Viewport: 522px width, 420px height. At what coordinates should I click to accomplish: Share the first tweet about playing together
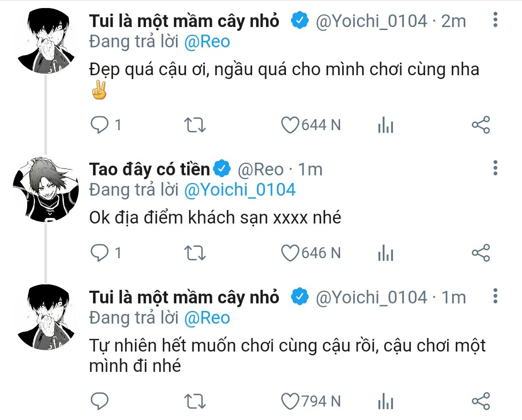click(x=481, y=125)
